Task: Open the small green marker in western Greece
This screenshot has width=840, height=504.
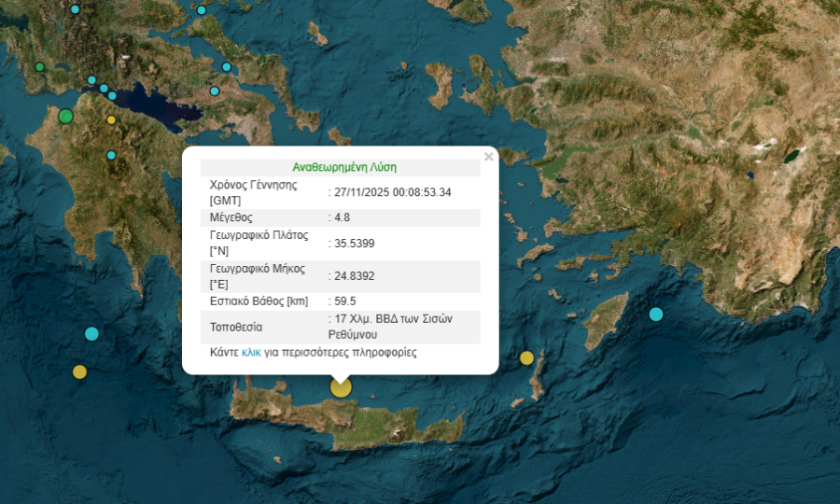Action: [x=39, y=67]
